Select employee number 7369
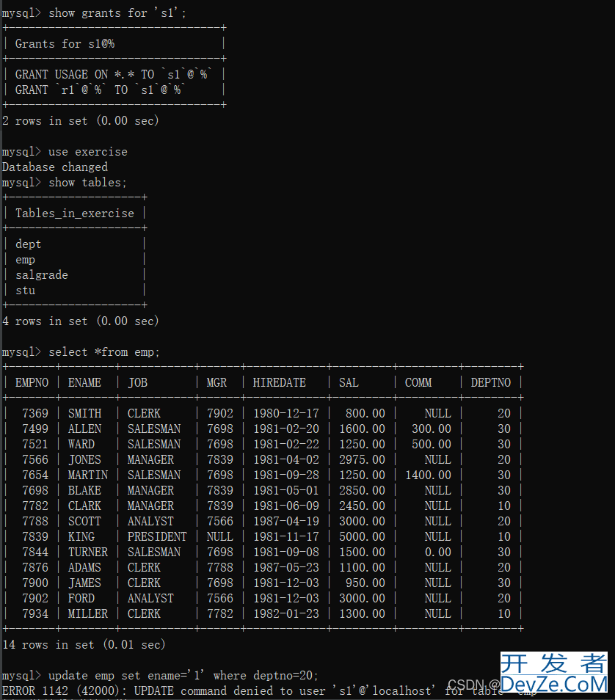This screenshot has width=615, height=700. (x=34, y=413)
